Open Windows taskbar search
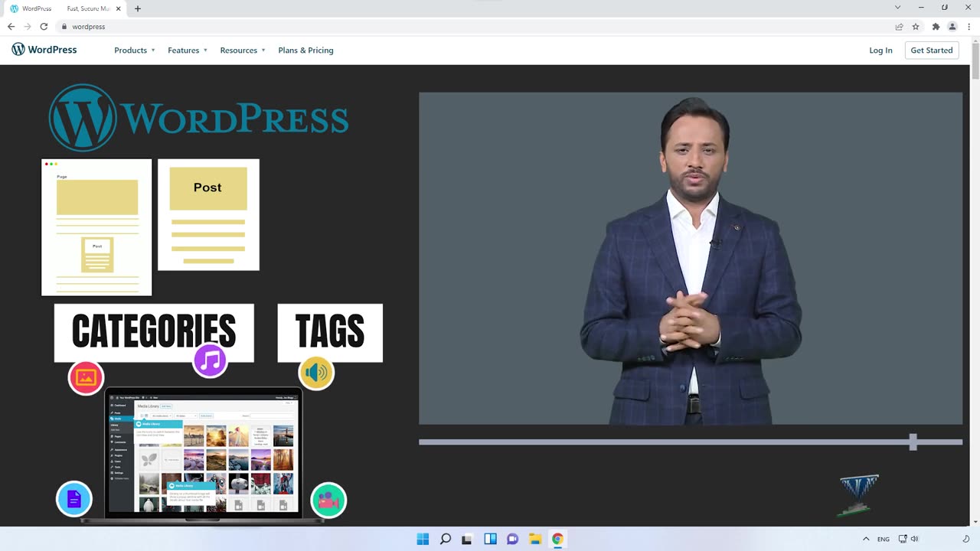 [445, 539]
